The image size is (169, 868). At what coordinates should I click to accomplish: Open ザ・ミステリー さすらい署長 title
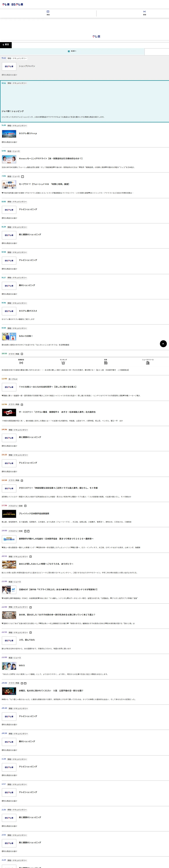pos(57,412)
